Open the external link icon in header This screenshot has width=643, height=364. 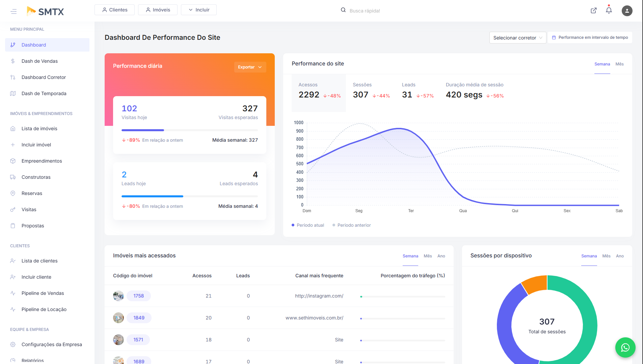coord(593,10)
